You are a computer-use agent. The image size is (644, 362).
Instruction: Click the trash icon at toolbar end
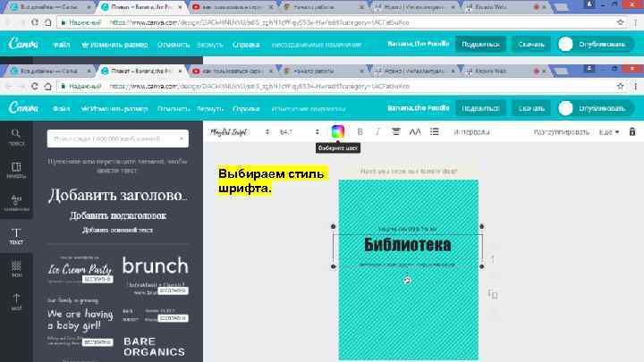(632, 131)
